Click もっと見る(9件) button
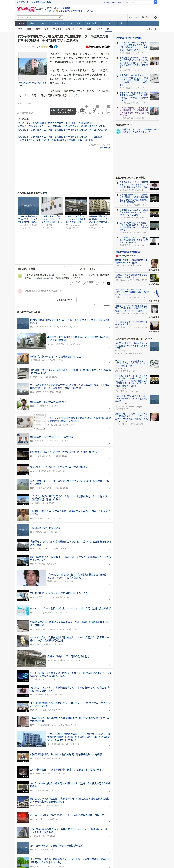This screenshot has height=868, width=174. 64,300
